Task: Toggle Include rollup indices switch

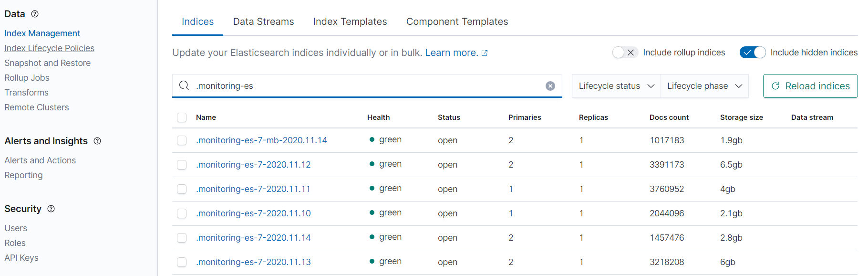Action: click(625, 53)
